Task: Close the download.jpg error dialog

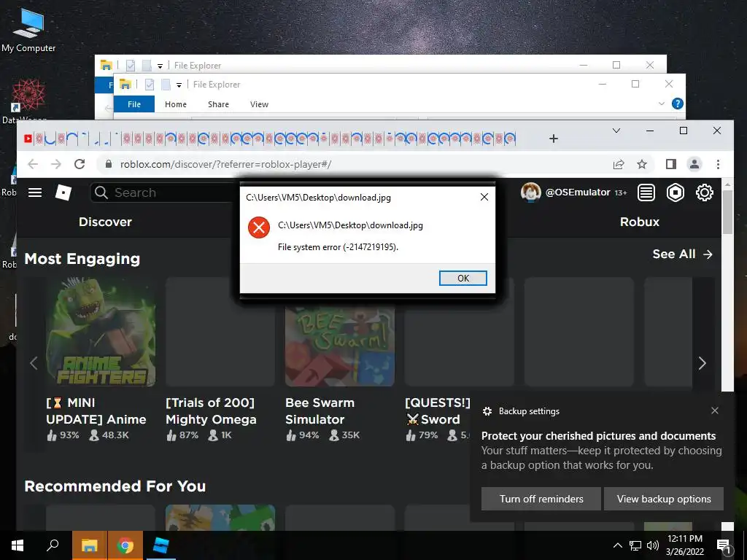Action: coord(484,197)
